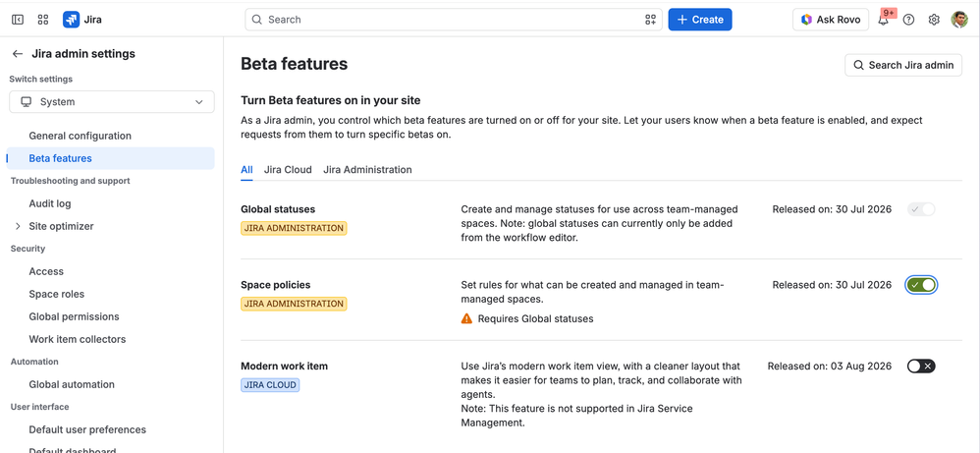Click the back arrow beside Jira admin settings

[18, 54]
